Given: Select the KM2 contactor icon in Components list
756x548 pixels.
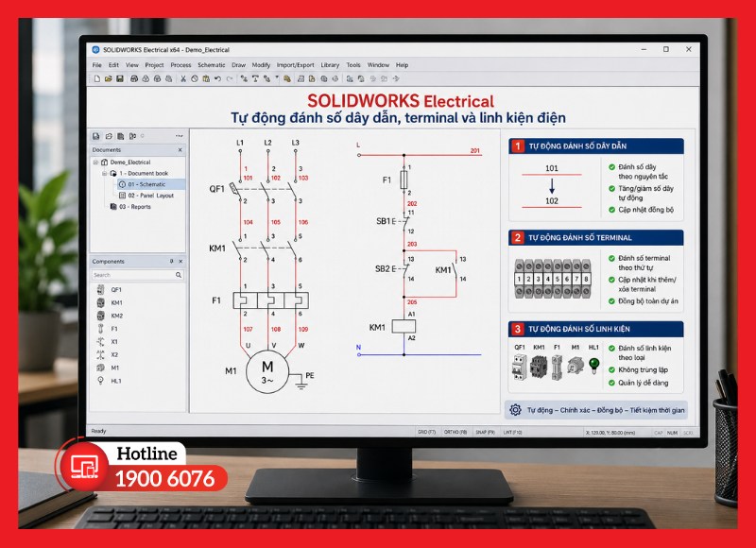Looking at the screenshot, I should click(x=101, y=316).
